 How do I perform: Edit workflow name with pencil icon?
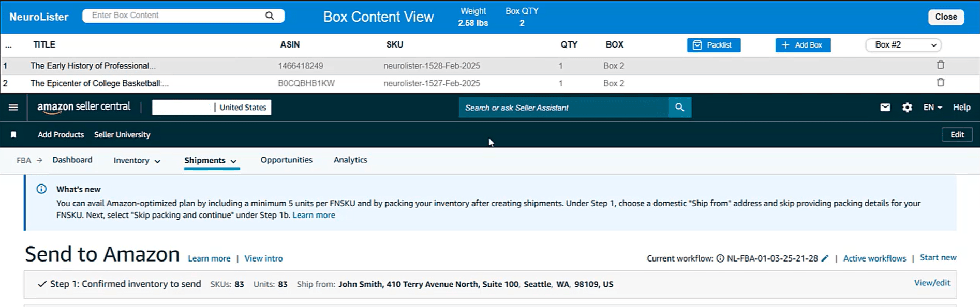825,258
